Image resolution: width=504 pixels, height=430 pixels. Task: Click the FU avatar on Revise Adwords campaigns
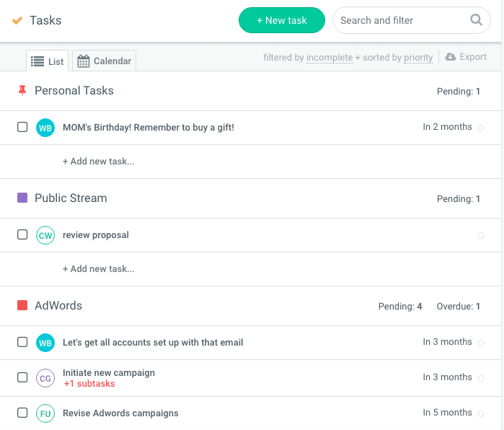click(45, 413)
